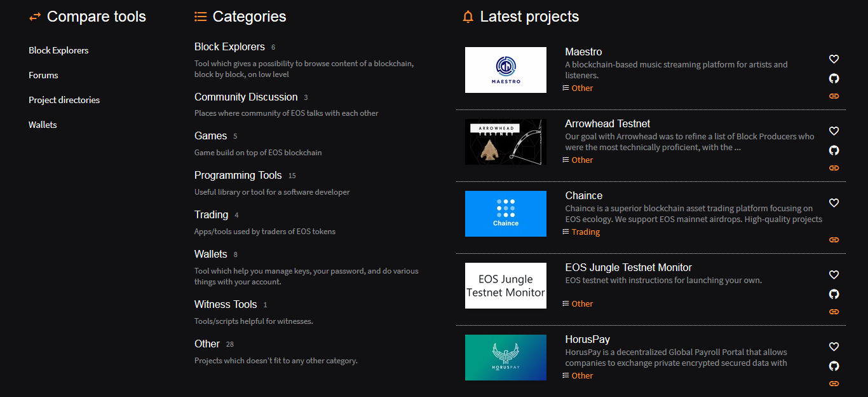Toggle favorite heart for Chaince

click(x=834, y=203)
